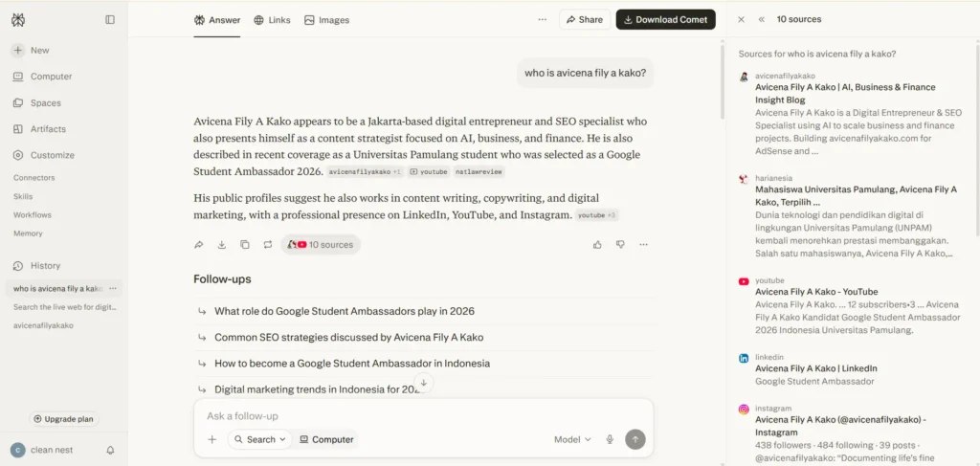
Task: Switch to the Links tab
Action: (x=272, y=20)
